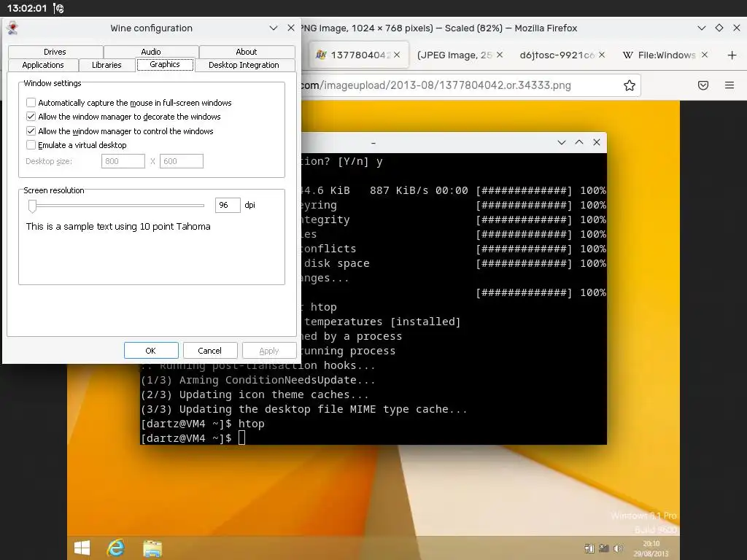
Task: Click the Save to Pocket icon
Action: [703, 85]
